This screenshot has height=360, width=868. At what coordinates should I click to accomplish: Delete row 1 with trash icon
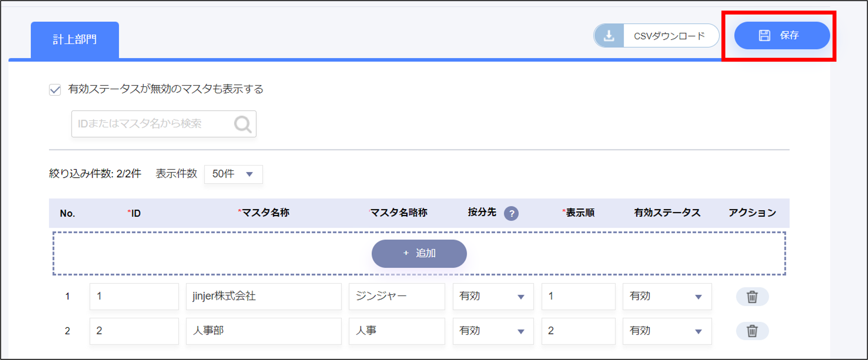coord(752,297)
